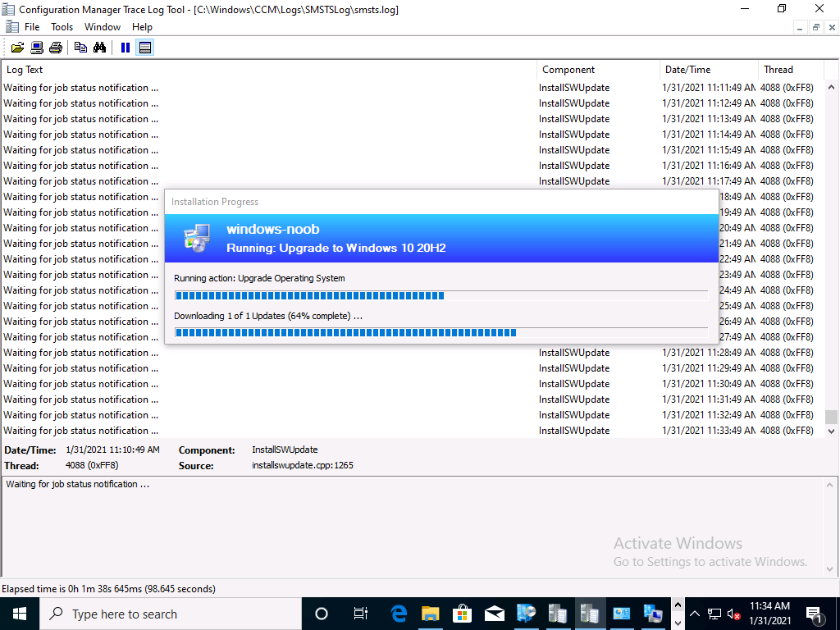The width and height of the screenshot is (840, 630).
Task: Click the log list scrollbar down arrow
Action: tap(832, 431)
